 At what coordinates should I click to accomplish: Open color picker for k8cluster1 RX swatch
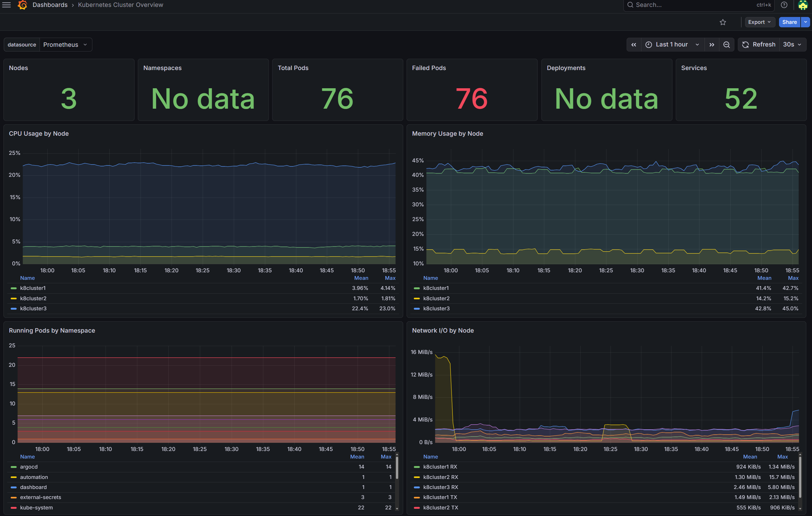pos(417,467)
